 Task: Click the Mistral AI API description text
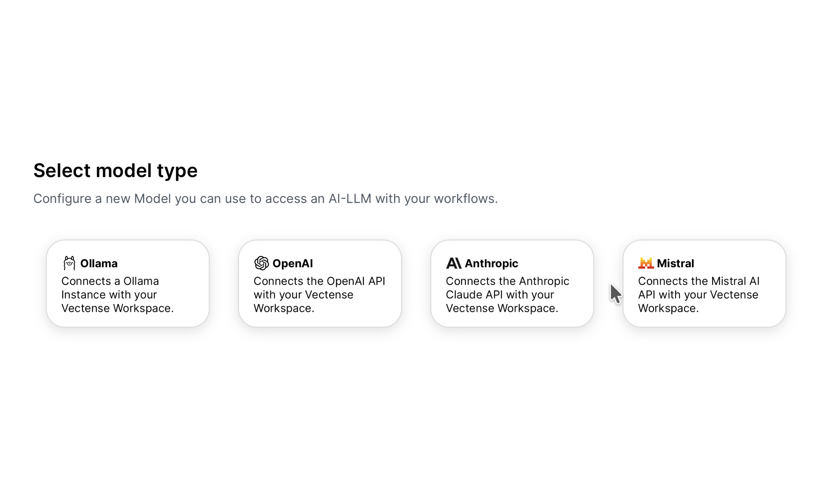[x=698, y=295]
